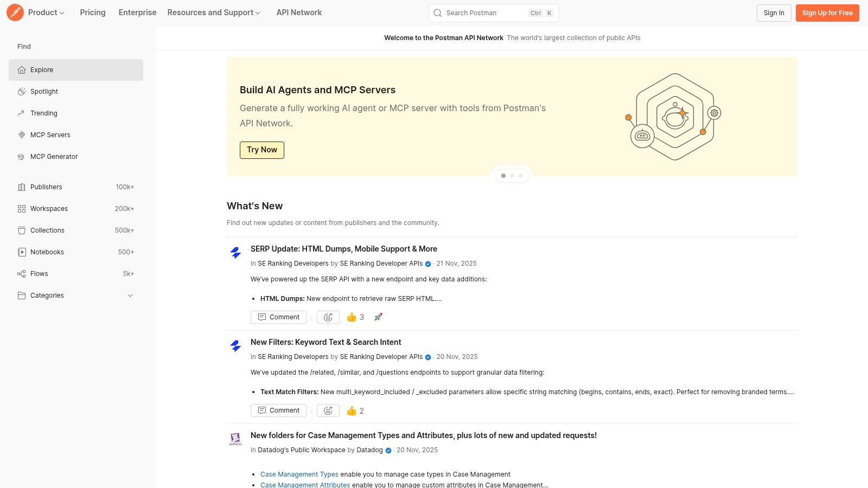Click the Try Now button
Image resolution: width=868 pixels, height=488 pixels.
point(261,150)
